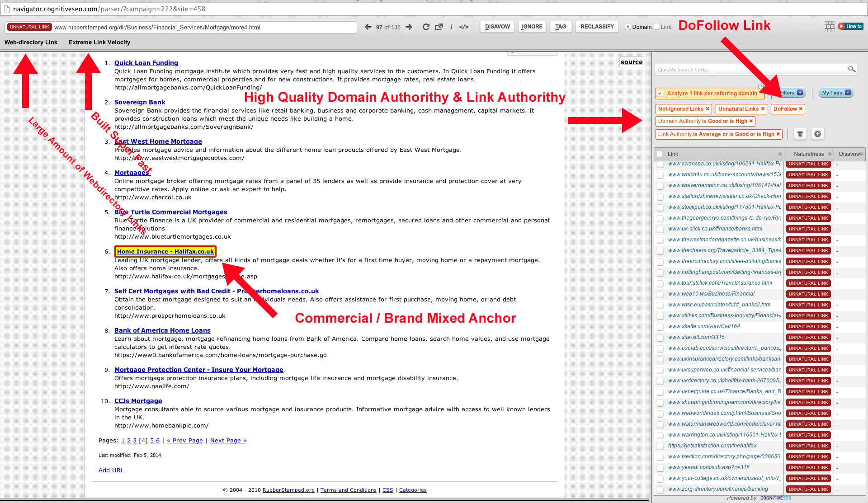The image size is (868, 503).
Task: Open the Categories footer link
Action: coord(413,490)
